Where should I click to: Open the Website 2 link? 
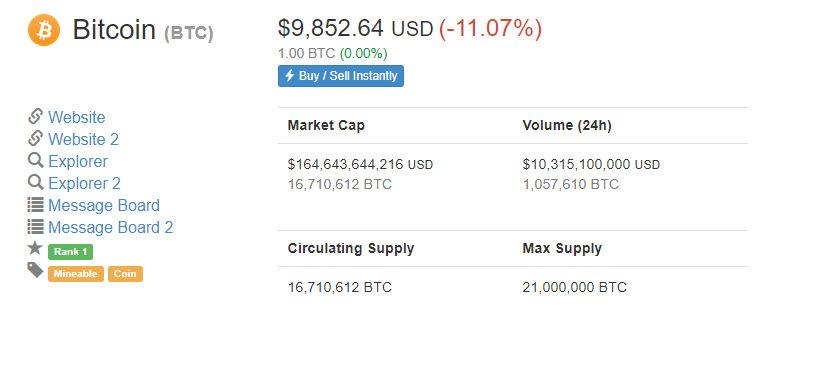[x=84, y=139]
